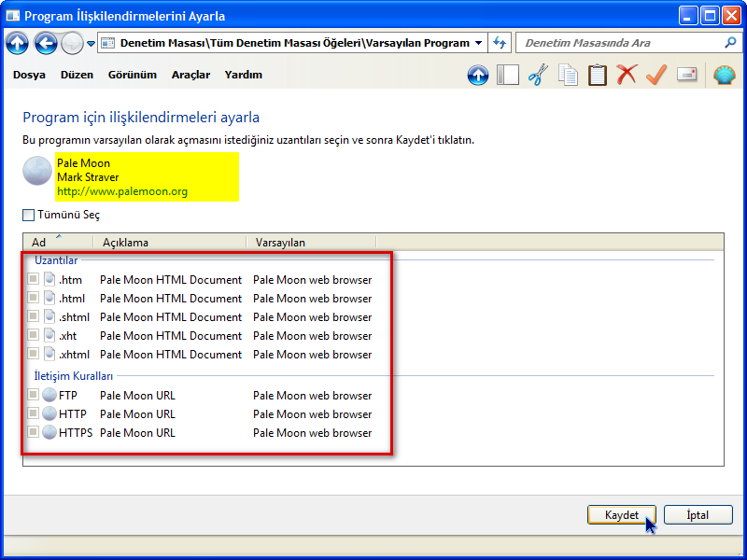Click the Kaydet button
747x560 pixels.
tap(622, 515)
